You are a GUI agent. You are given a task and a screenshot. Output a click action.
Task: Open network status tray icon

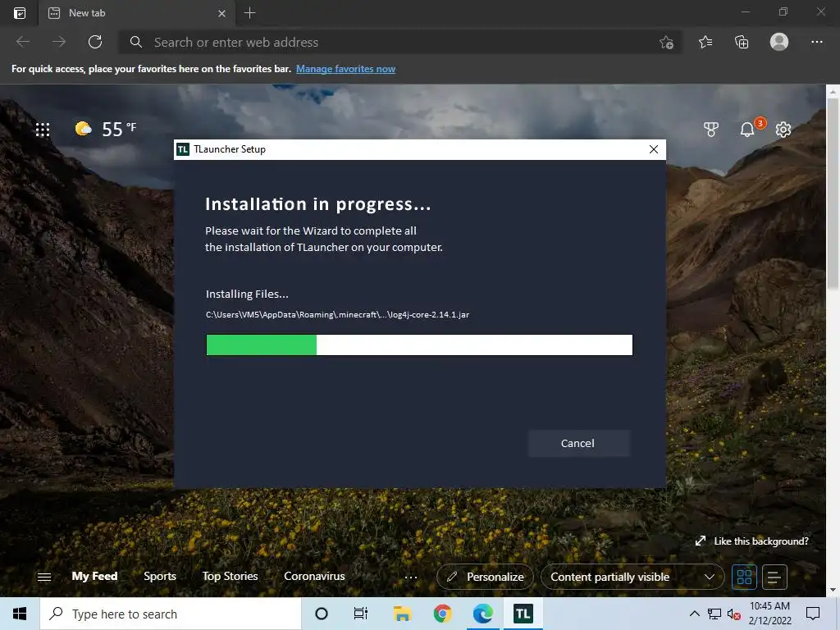click(714, 614)
